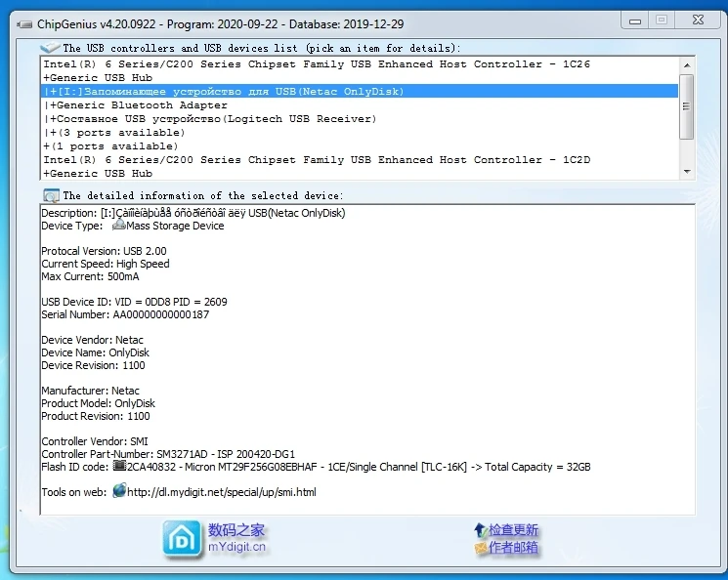This screenshot has width=728, height=580.
Task: Click the Mass Storage Device type icon
Action: (119, 225)
